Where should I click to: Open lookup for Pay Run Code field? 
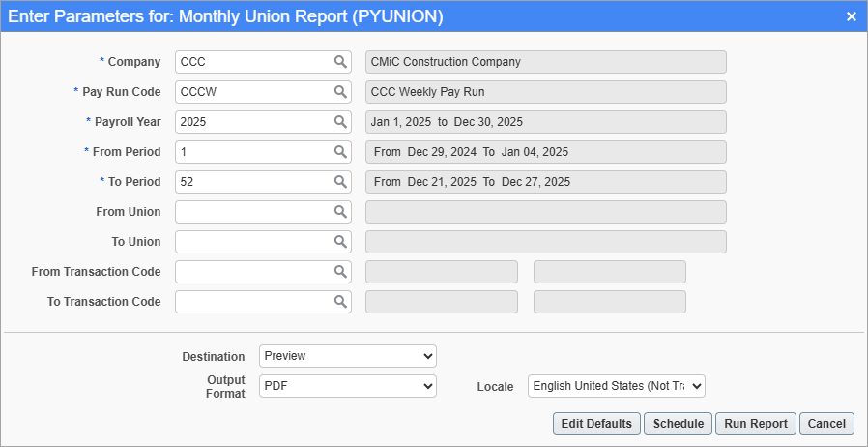(x=340, y=91)
